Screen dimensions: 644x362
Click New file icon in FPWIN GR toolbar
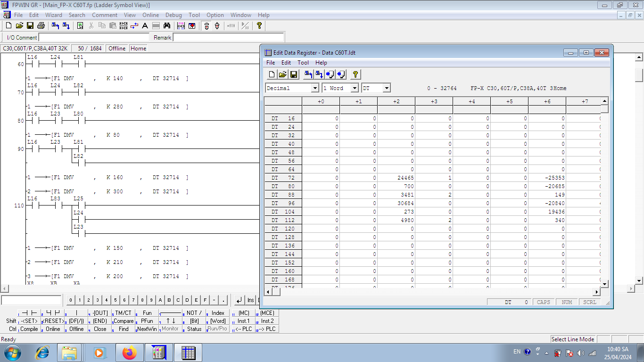point(8,26)
